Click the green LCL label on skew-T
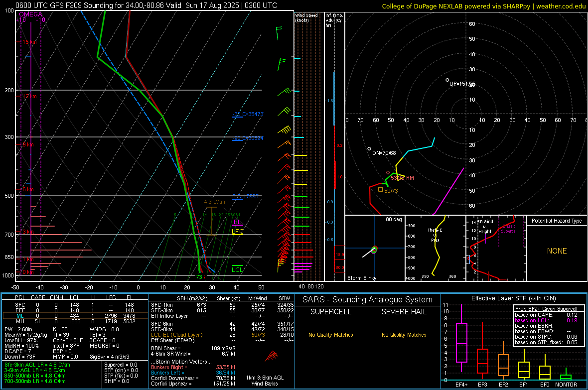Screen dimensions: 588x390 tap(237, 269)
